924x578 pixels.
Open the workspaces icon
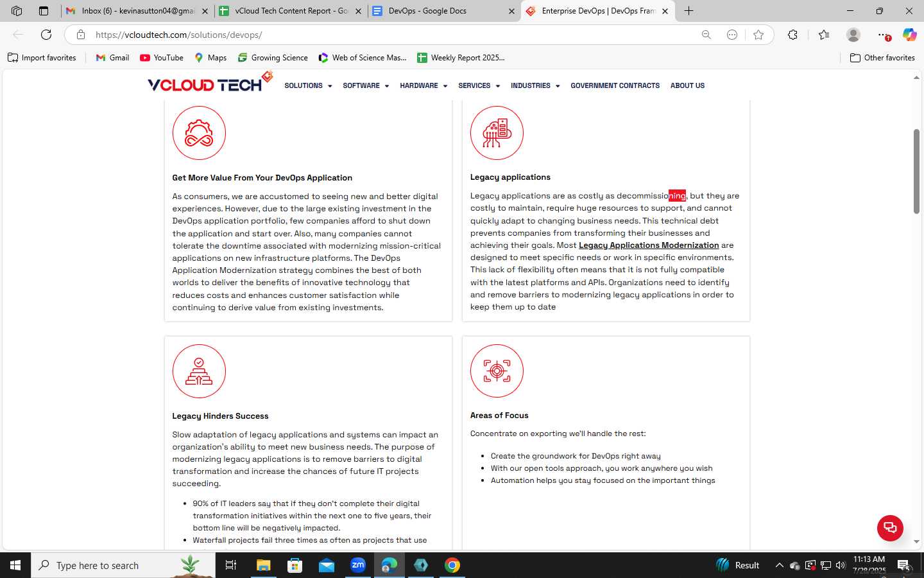[17, 11]
